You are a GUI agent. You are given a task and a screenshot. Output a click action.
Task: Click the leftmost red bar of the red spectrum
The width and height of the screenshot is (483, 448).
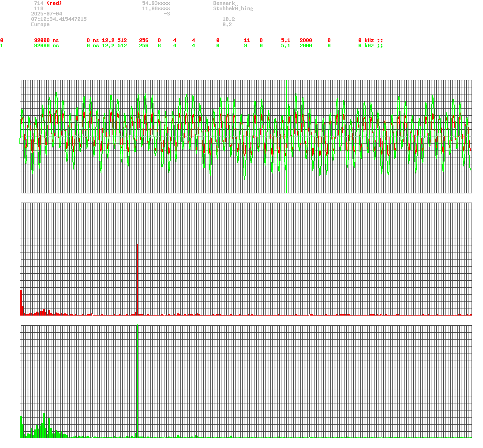pyautogui.click(x=21, y=302)
